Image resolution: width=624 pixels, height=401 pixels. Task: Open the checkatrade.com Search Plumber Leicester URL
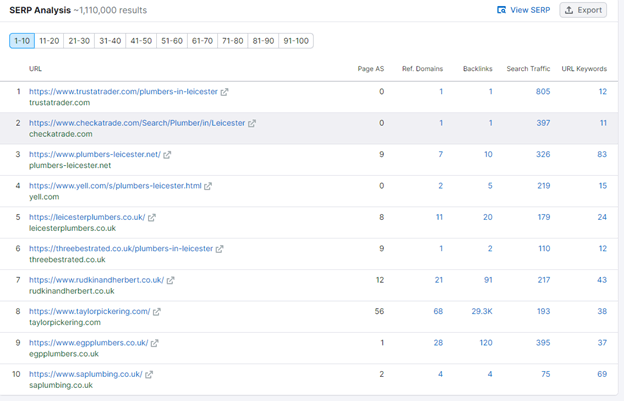click(137, 123)
